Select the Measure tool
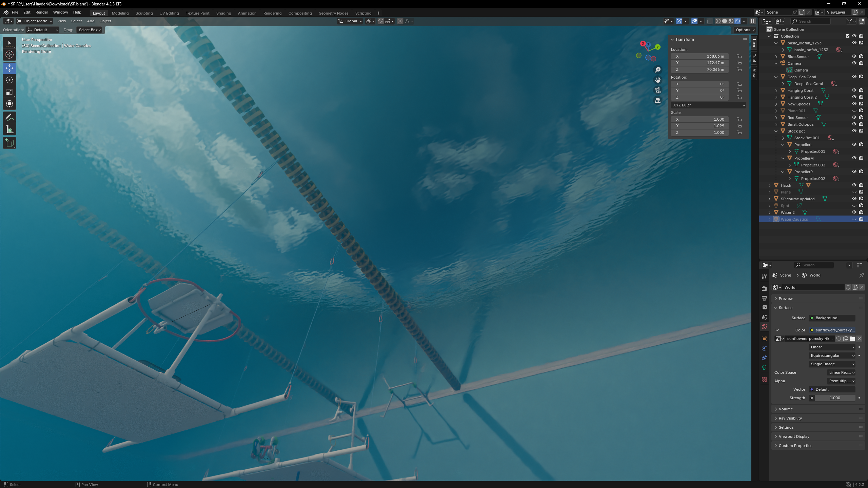The width and height of the screenshot is (868, 488). (x=9, y=130)
